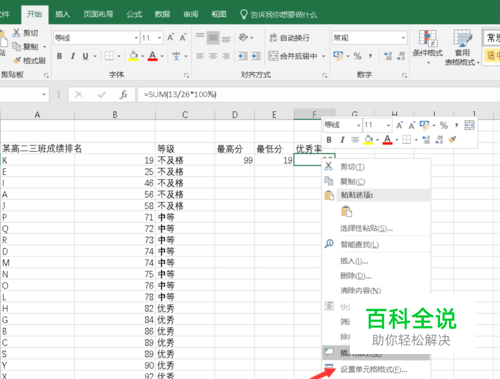Switch to the 开始 (Home) tab
Image resolution: width=500 pixels, height=379 pixels.
coord(34,14)
